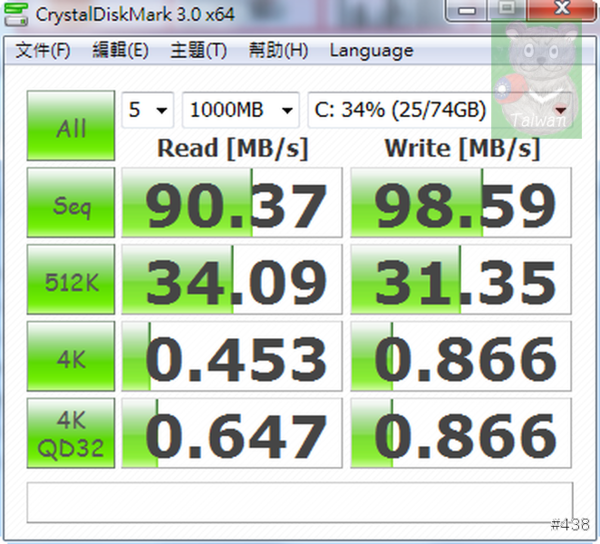Expand the C: 34% drive selection dropdown
The height and width of the screenshot is (544, 600).
(x=440, y=110)
